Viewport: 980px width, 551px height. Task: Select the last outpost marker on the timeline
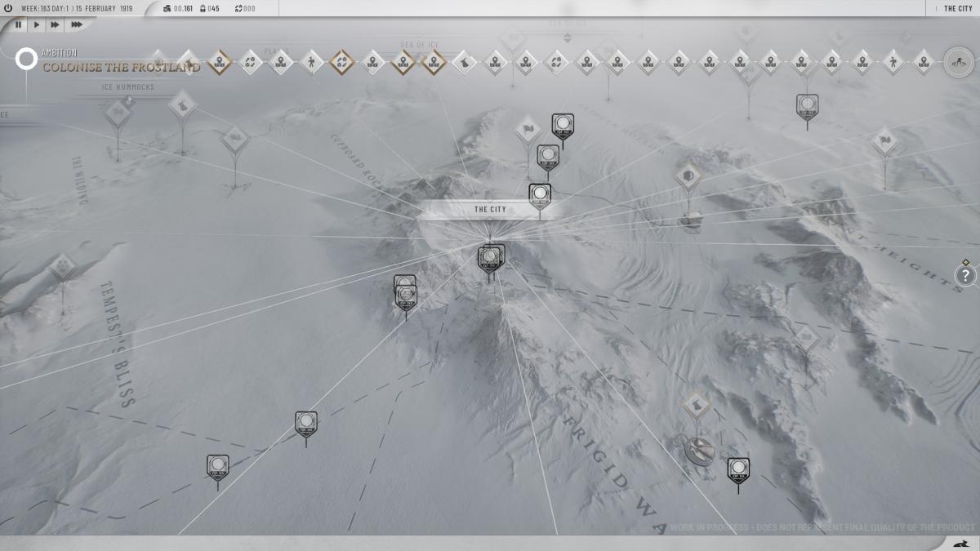924,62
